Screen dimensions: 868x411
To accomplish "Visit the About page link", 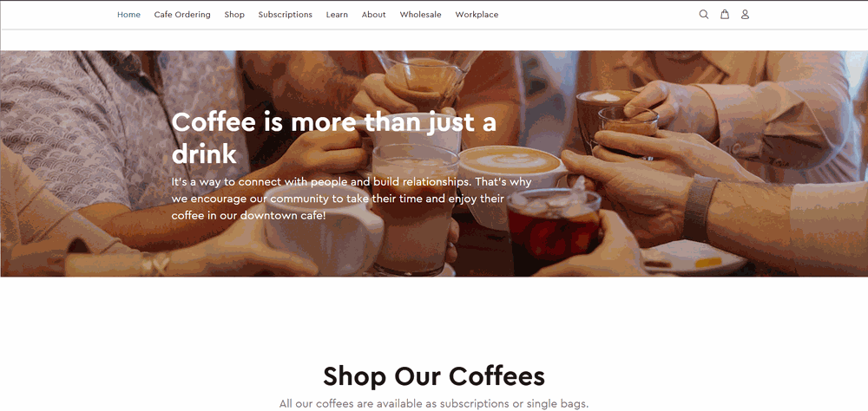I will [373, 15].
